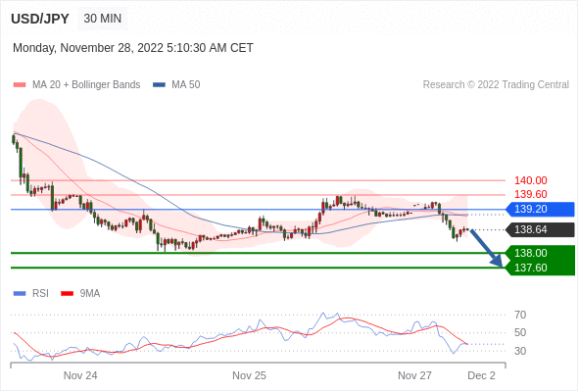Click the black 138.64 current price tag
Image resolution: width=578 pixels, height=392 pixels.
tap(540, 229)
